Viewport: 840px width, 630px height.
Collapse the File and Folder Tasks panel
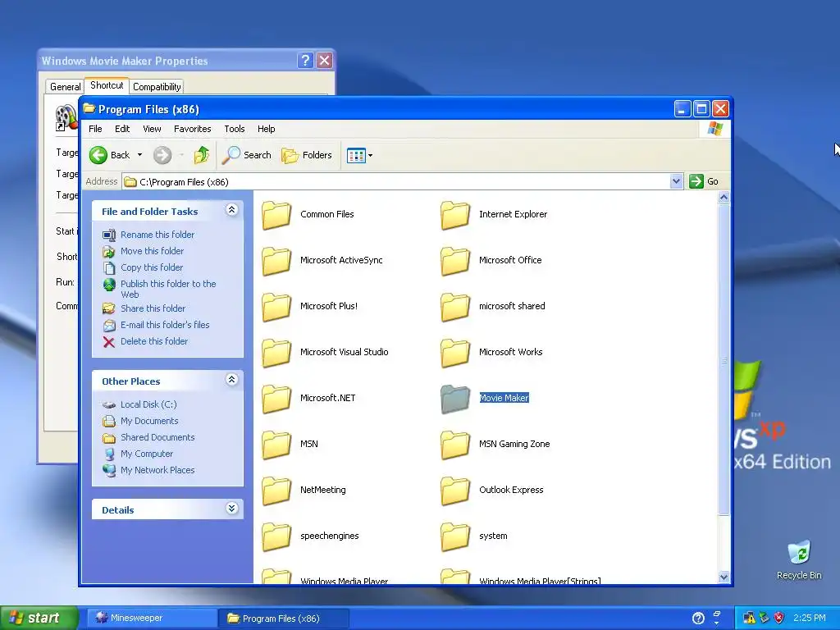(231, 209)
